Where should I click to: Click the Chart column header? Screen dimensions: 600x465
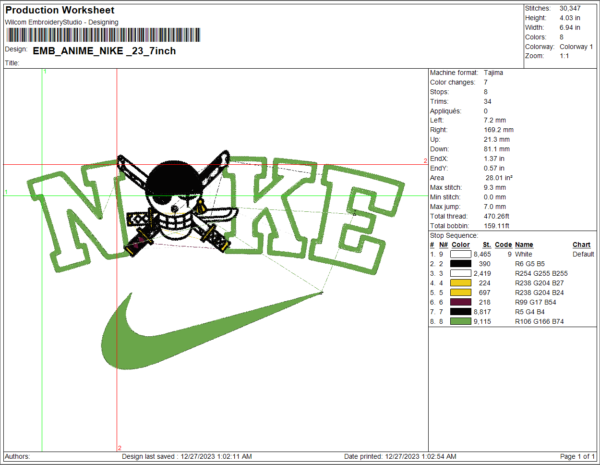pyautogui.click(x=581, y=245)
